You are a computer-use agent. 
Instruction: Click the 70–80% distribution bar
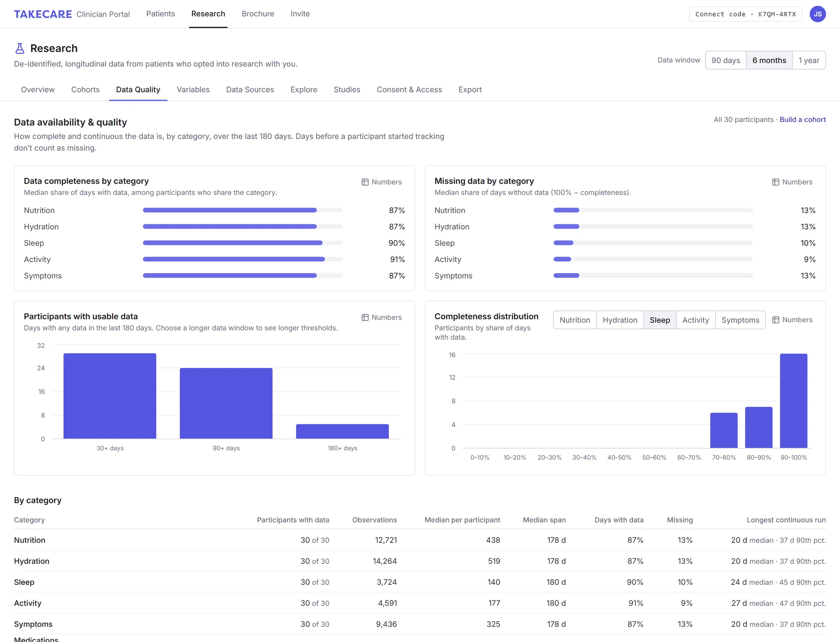(x=724, y=430)
